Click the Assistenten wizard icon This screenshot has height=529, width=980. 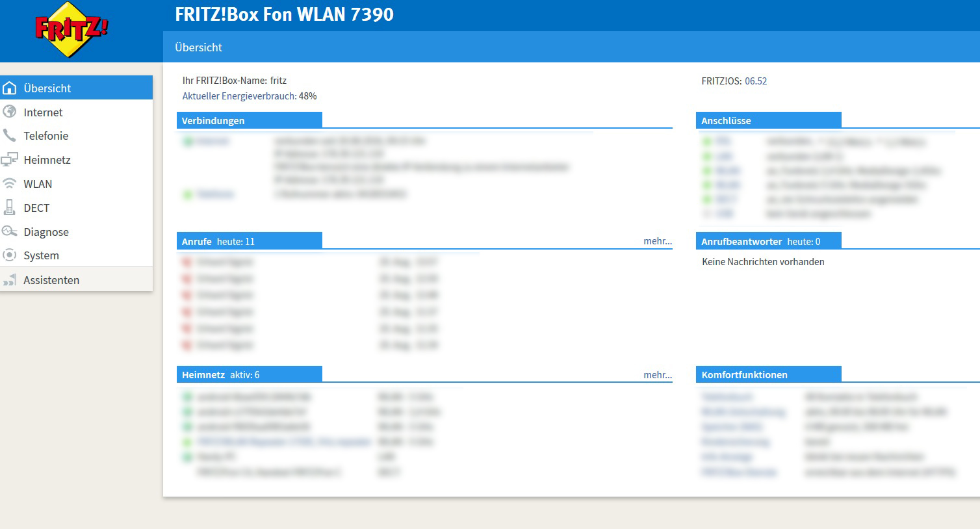click(10, 280)
